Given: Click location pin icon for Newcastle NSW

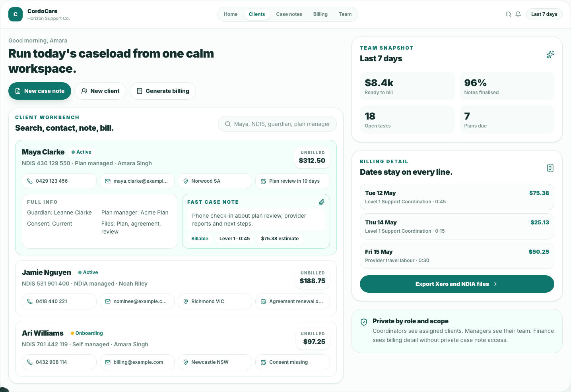Looking at the screenshot, I should click(186, 362).
